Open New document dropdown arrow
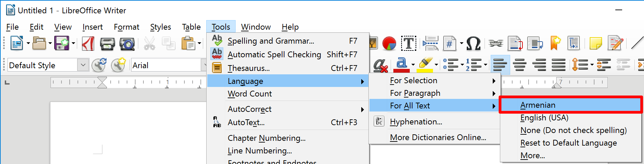This screenshot has height=164, width=644. click(x=28, y=43)
